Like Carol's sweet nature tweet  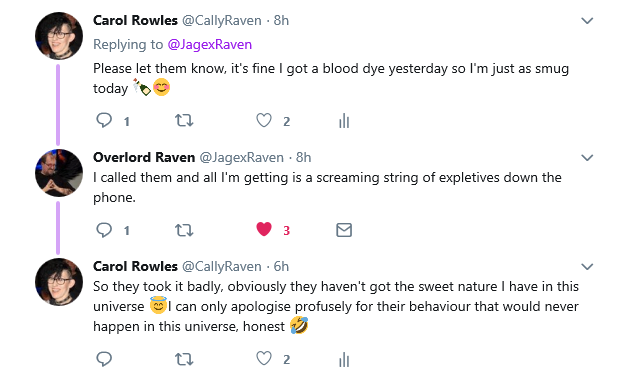264,358
